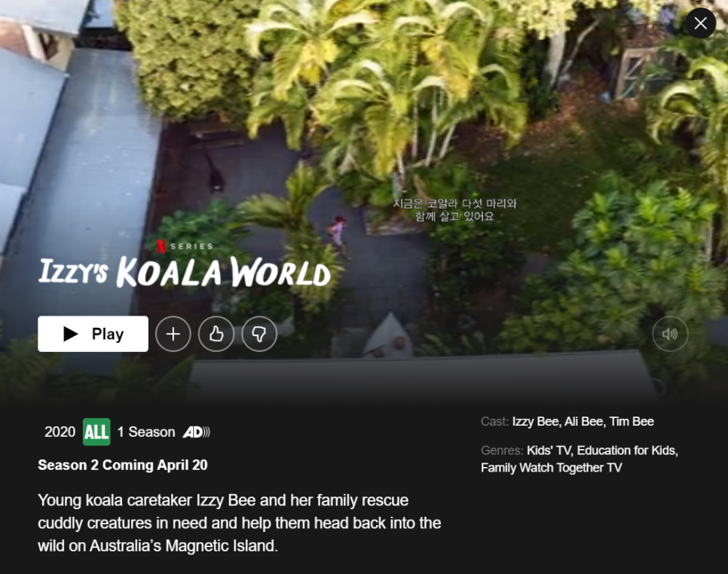Click the 1 Season label

pos(146,432)
